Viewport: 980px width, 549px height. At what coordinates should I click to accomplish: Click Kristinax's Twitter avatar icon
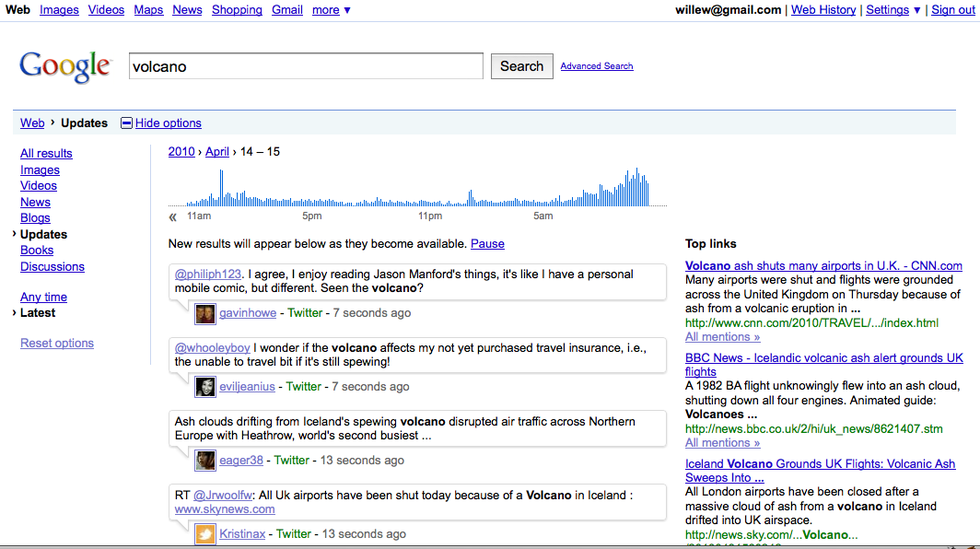205,535
